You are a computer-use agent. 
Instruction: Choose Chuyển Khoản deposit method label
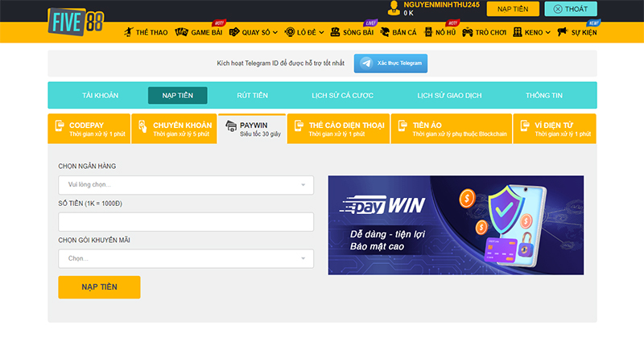(x=183, y=126)
